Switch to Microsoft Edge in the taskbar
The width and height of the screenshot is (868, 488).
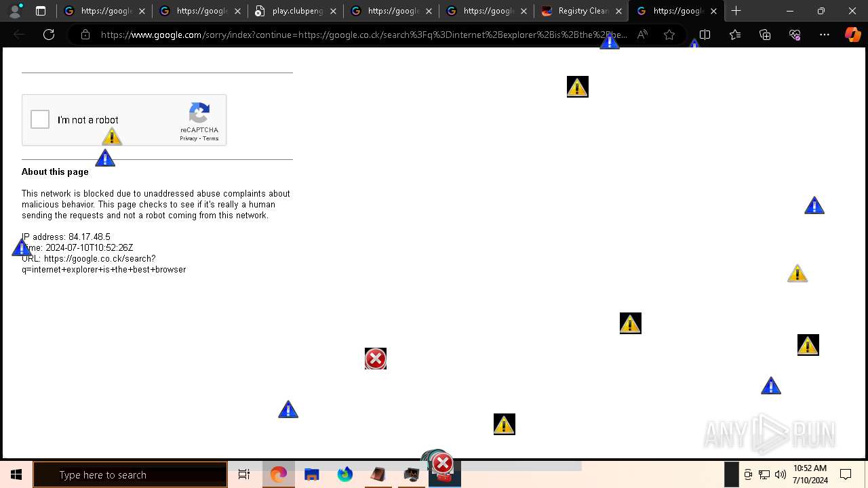point(279,474)
